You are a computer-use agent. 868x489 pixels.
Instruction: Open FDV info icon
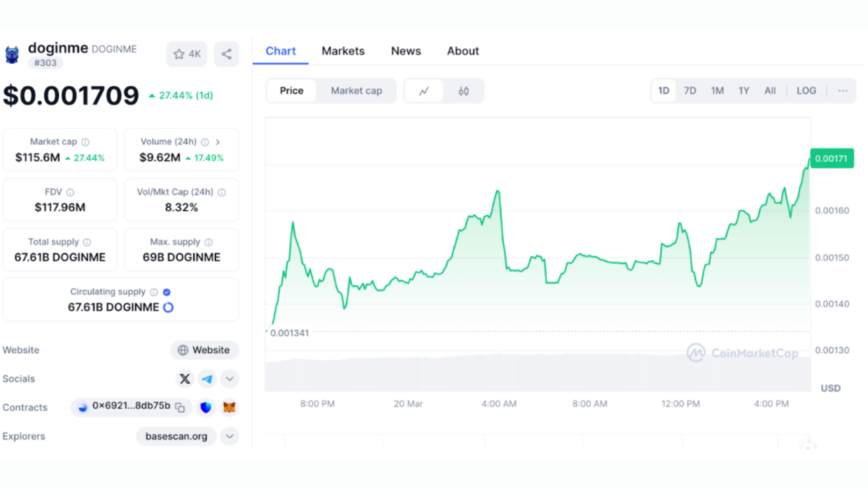[70, 193]
